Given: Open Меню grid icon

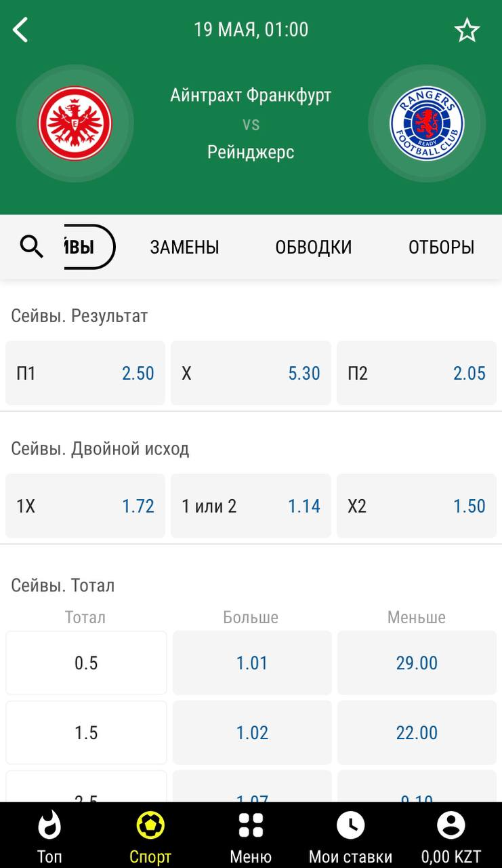Looking at the screenshot, I should coord(251,826).
